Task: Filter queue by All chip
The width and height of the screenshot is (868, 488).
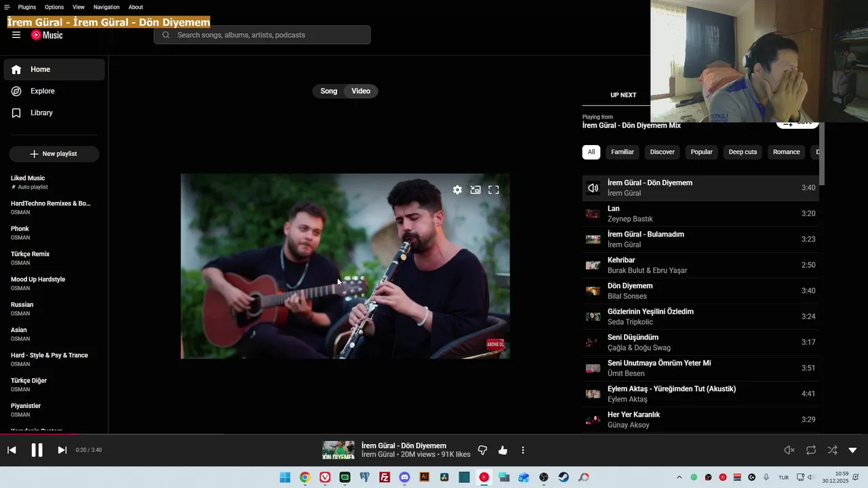Action: (x=591, y=152)
